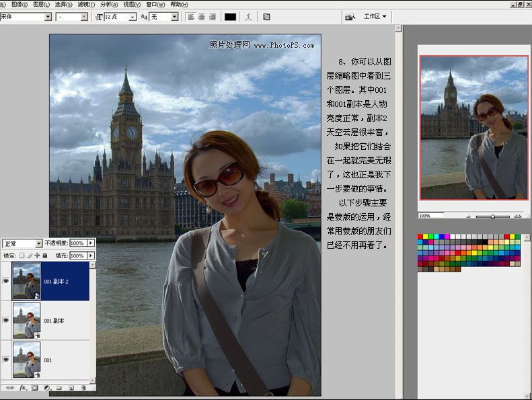Toggle the character and paragraph palettes

click(x=267, y=17)
